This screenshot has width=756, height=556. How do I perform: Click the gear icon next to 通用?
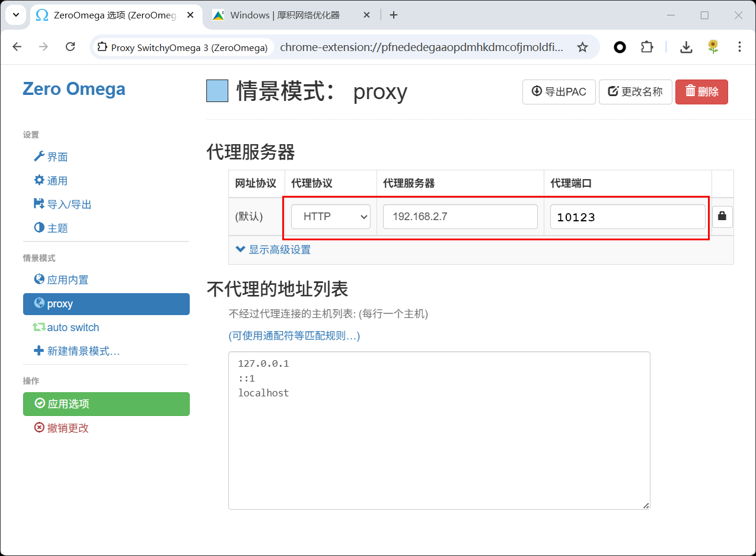tap(40, 180)
